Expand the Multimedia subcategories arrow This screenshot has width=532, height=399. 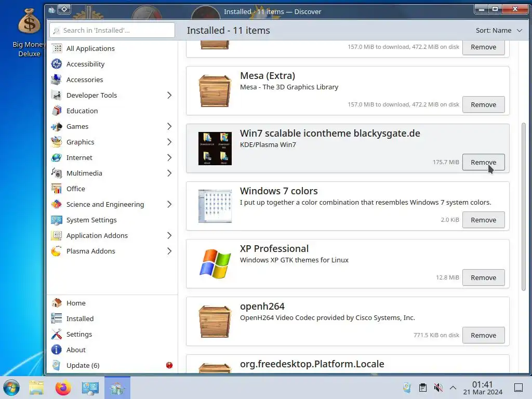click(169, 174)
